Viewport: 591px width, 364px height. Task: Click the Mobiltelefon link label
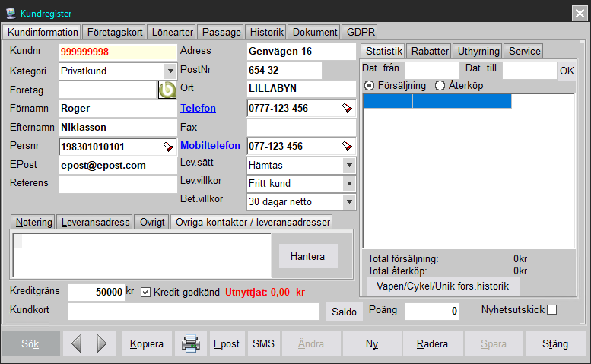210,145
